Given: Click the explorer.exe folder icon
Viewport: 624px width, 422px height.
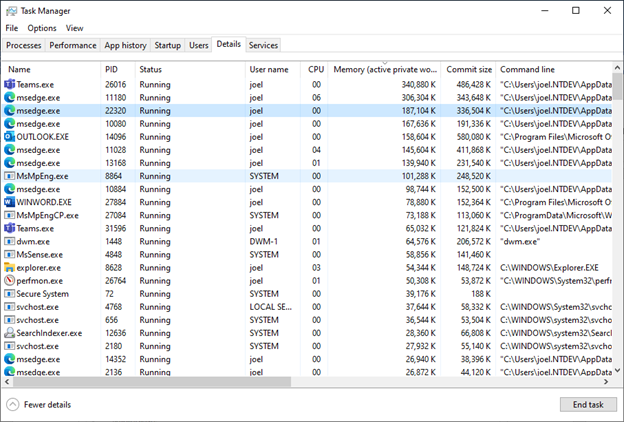Looking at the screenshot, I should (x=9, y=268).
